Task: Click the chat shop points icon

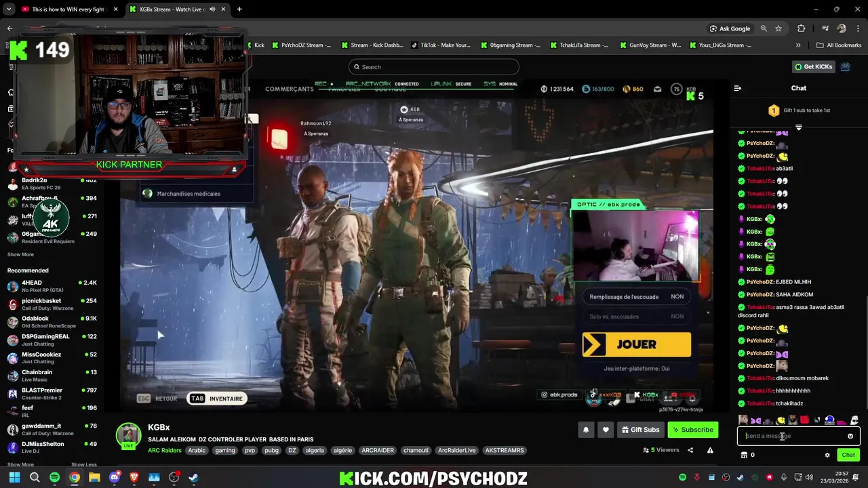Action: (x=744, y=455)
